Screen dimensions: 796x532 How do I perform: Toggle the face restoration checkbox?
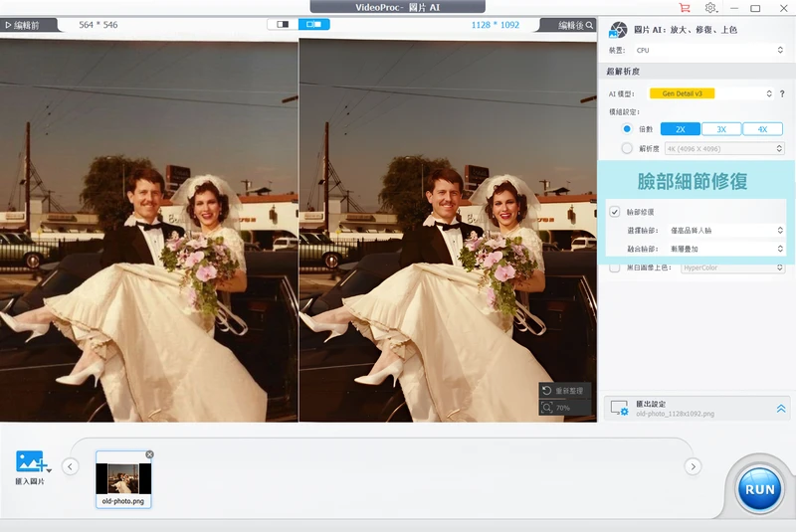tap(615, 212)
